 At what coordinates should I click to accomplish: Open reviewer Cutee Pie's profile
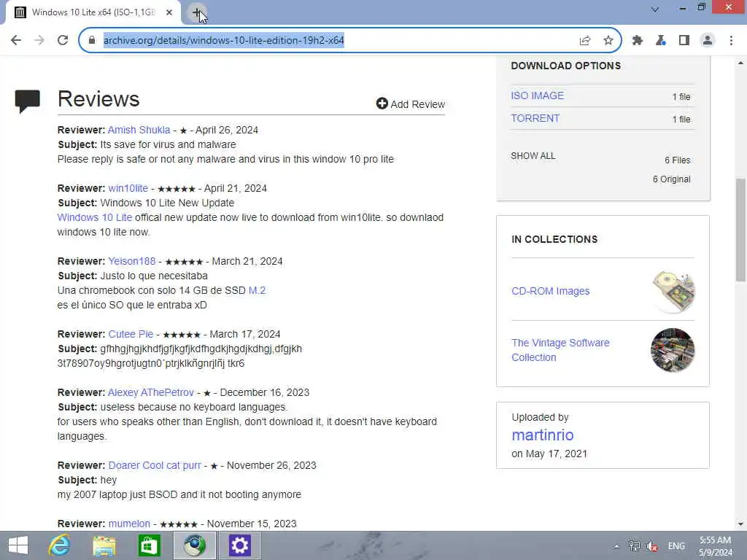tap(131, 334)
